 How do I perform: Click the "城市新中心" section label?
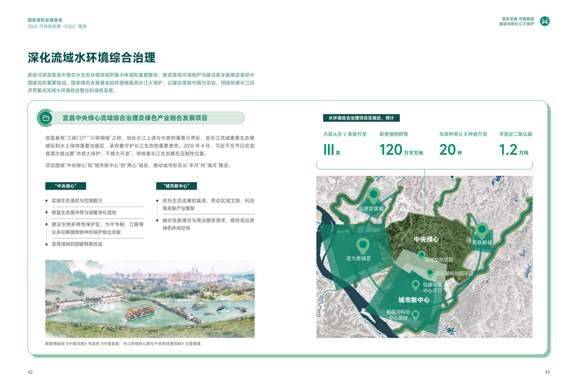pyautogui.click(x=176, y=186)
